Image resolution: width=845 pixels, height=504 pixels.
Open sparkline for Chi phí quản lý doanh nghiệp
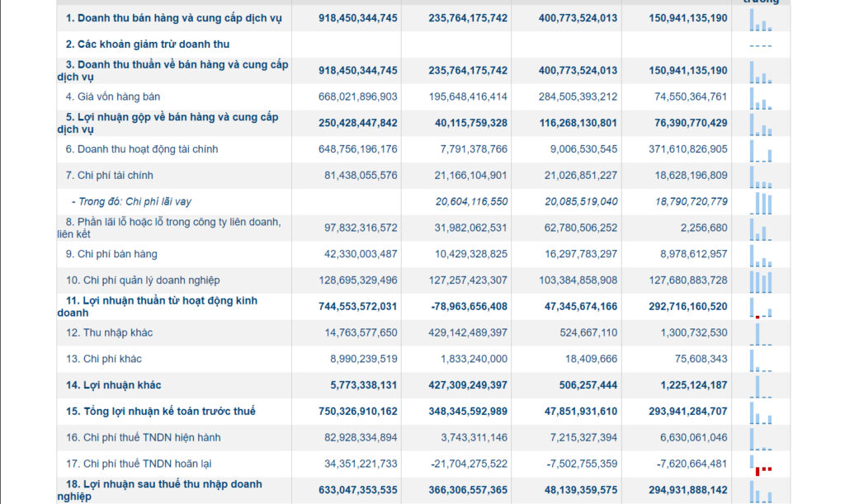coord(760,282)
